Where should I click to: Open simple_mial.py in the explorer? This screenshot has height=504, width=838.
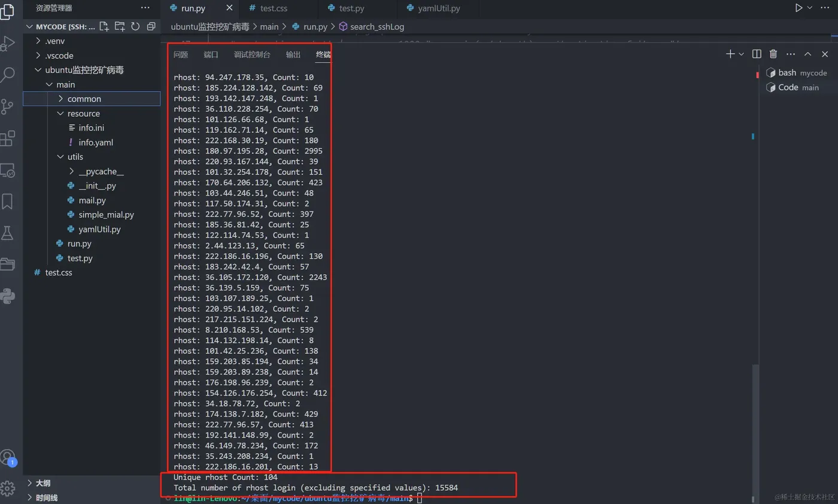[x=92, y=214]
